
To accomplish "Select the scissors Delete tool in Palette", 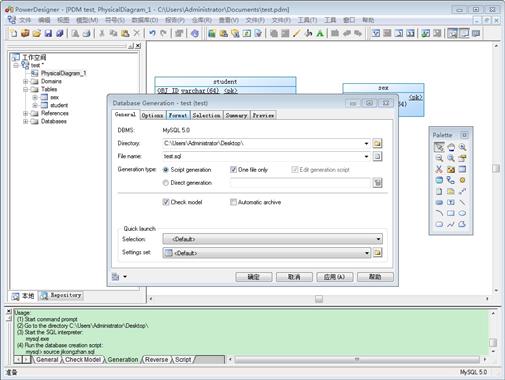I will tap(439, 169).
